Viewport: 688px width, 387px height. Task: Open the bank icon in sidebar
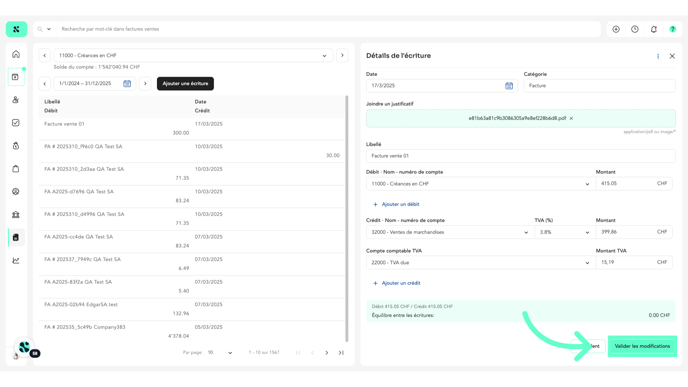(16, 215)
